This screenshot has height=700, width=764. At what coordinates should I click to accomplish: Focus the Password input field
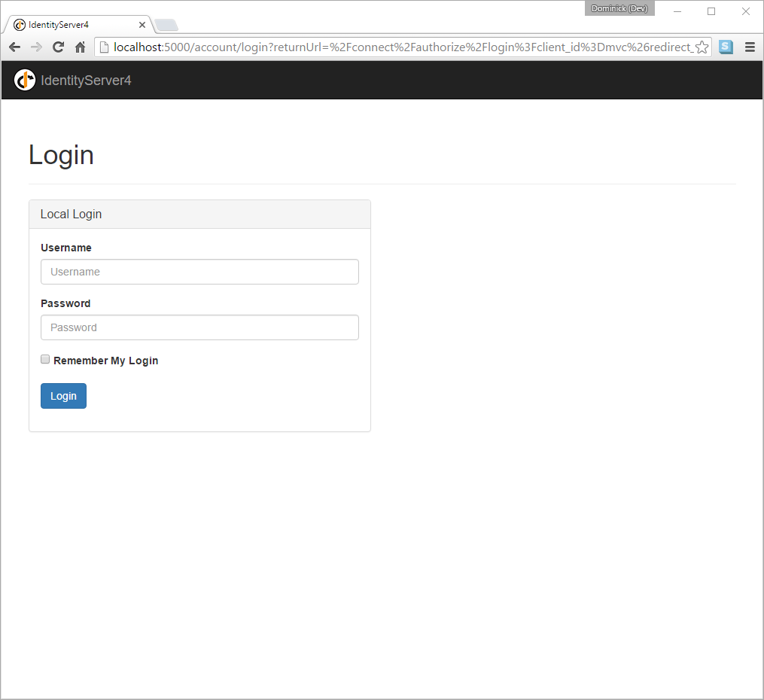(x=199, y=327)
